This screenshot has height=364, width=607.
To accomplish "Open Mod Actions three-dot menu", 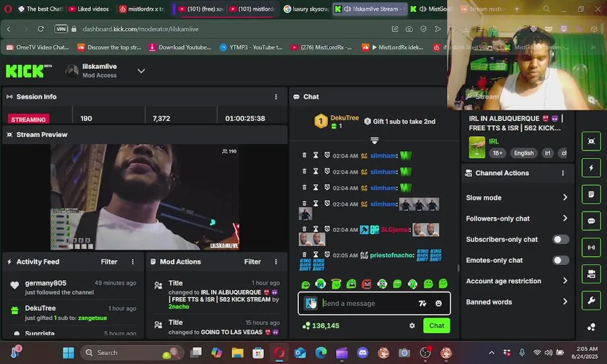I will [276, 262].
